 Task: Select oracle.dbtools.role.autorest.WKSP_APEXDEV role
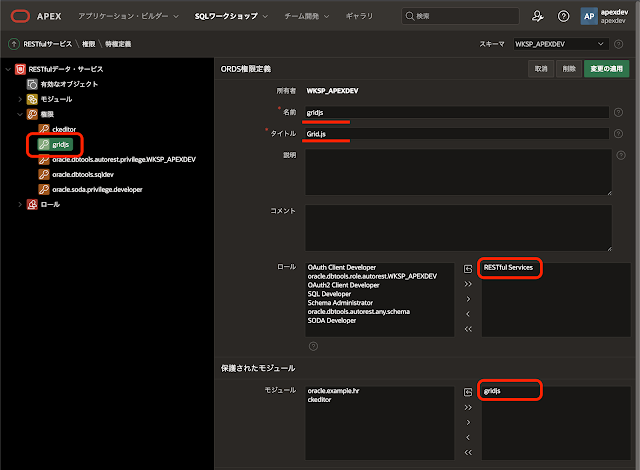pos(372,276)
